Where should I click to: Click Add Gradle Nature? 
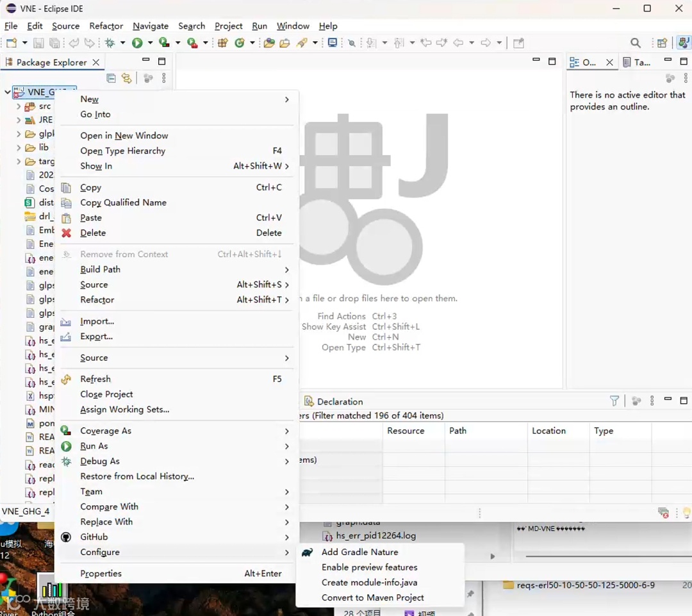[x=380, y=552]
